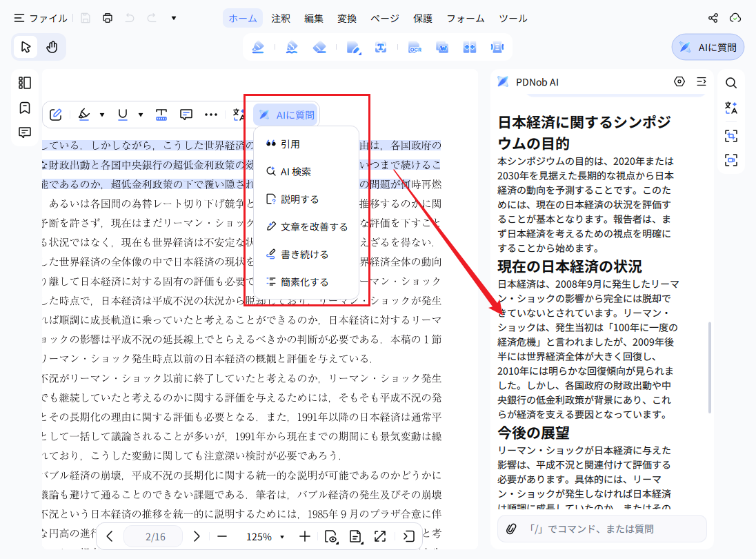Choose AI 検索 from the AI menu

(x=306, y=171)
